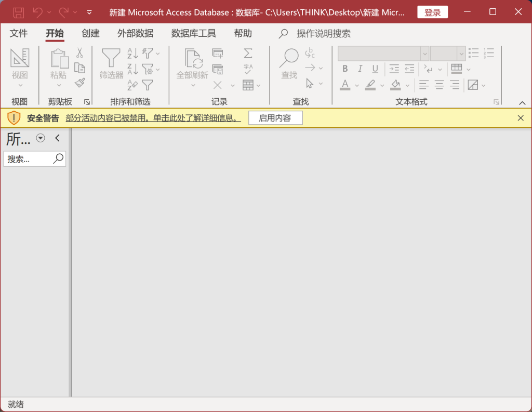Expand the navigation pane category menu
The height and width of the screenshot is (412, 532).
[41, 138]
